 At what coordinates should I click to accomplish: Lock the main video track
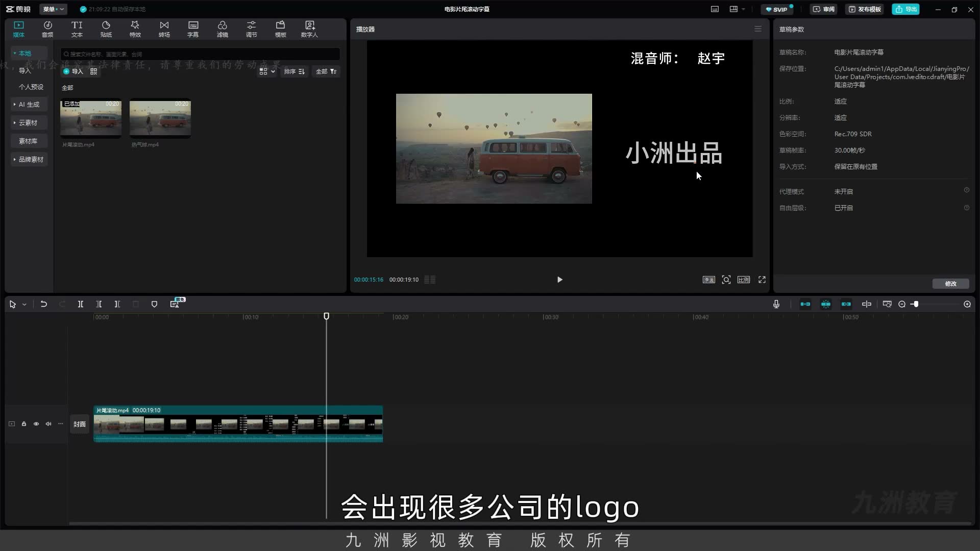click(x=24, y=424)
